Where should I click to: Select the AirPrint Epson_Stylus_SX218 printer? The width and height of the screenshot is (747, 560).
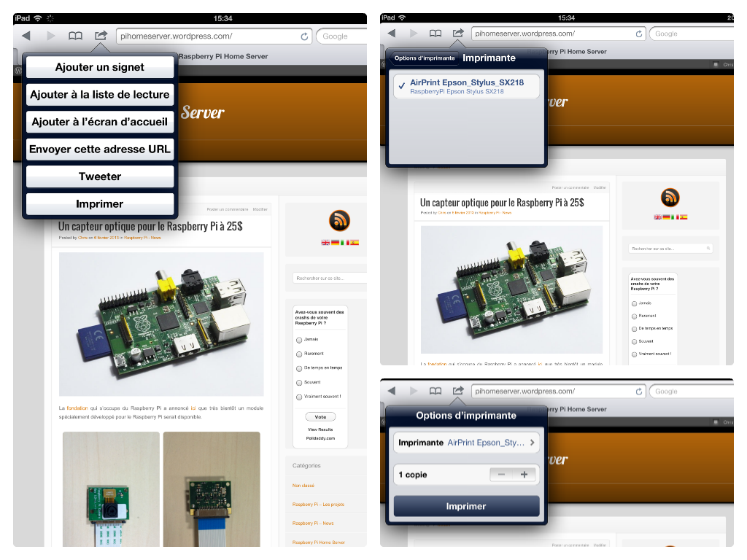pyautogui.click(x=466, y=86)
